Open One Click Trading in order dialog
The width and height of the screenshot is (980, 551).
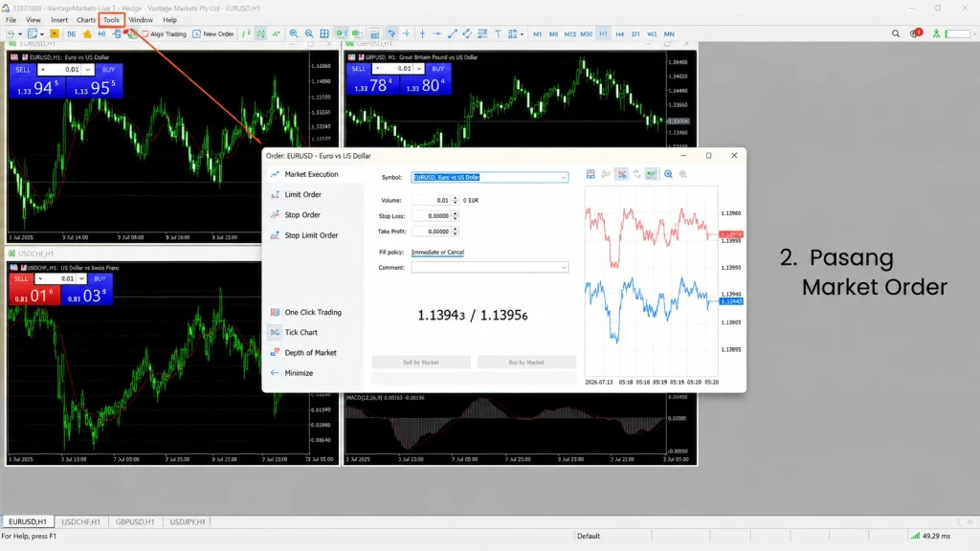click(x=313, y=313)
